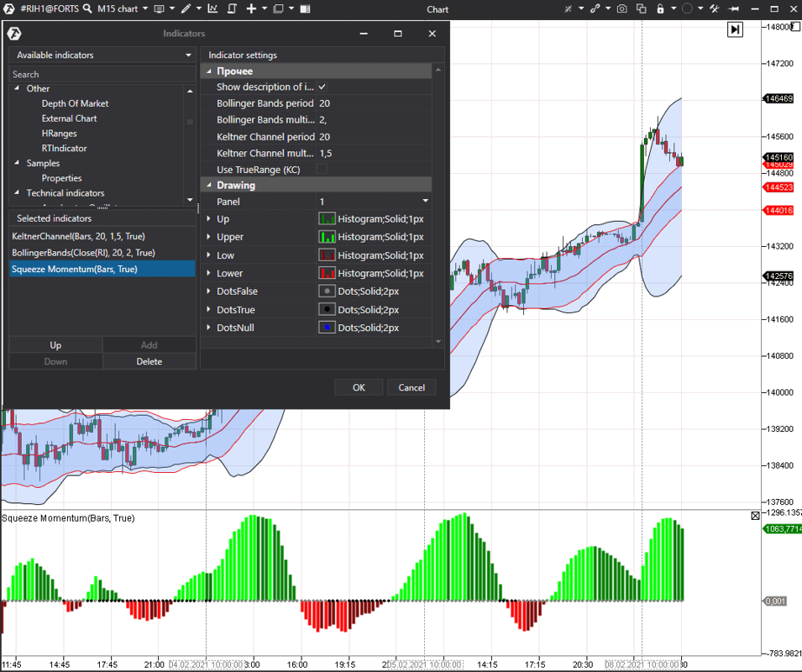The height and width of the screenshot is (672, 802).
Task: Click the Delete button
Action: 149,361
